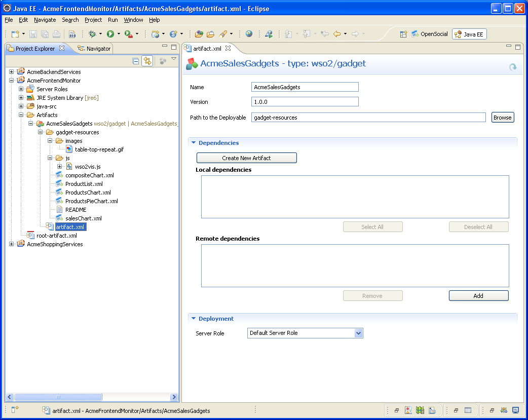Click the binary 010 toolbar icon
Screen dimensions: 528x420
click(x=72, y=34)
